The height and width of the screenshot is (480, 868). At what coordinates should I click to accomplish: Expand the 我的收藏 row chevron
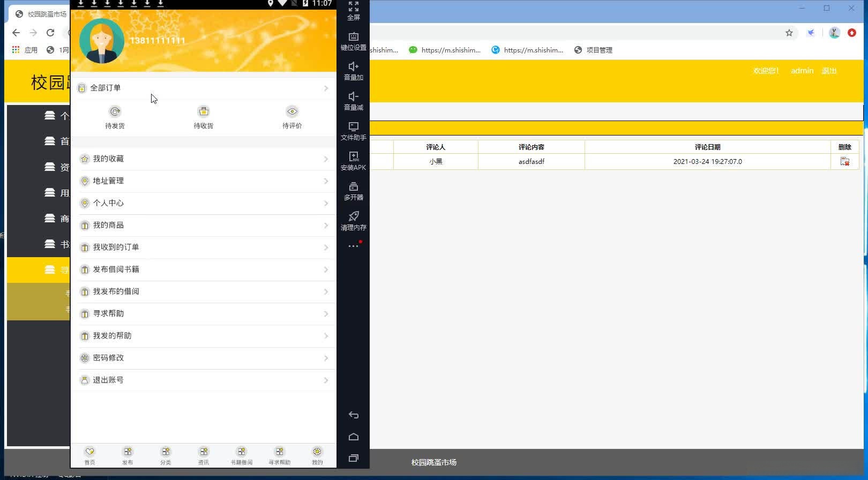tap(326, 159)
